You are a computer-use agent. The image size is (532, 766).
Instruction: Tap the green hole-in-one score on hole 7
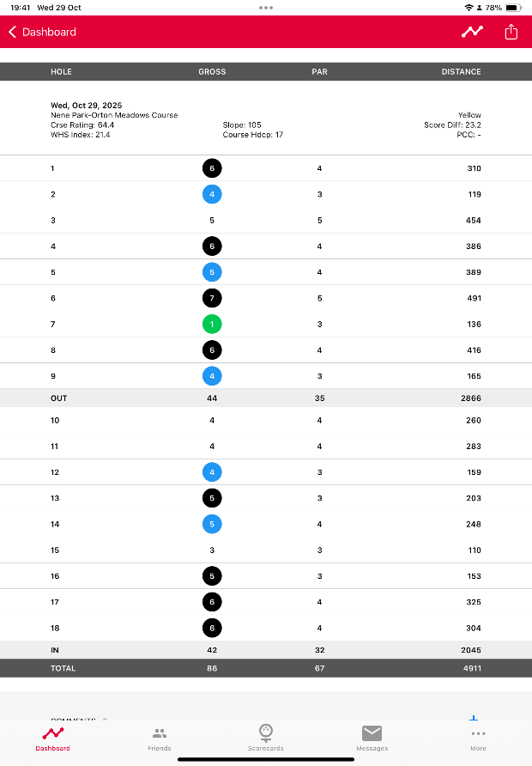[212, 325]
